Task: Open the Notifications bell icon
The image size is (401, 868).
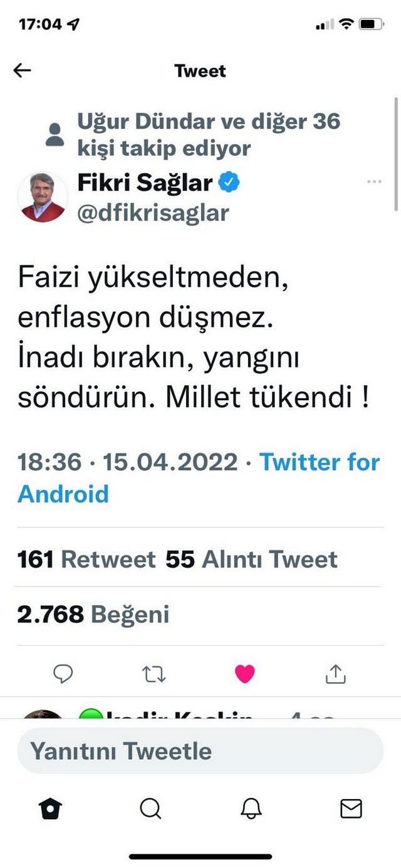Action: [251, 809]
